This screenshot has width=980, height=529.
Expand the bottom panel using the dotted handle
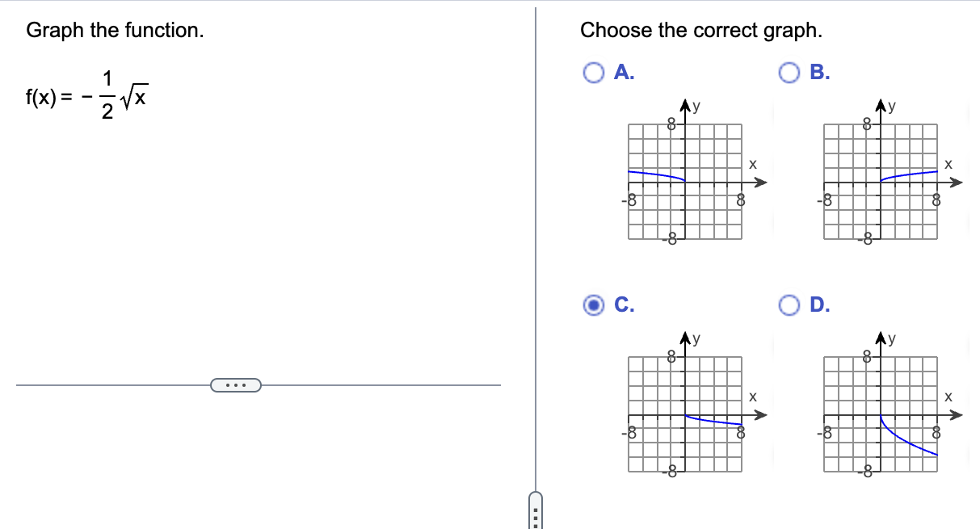click(x=537, y=510)
